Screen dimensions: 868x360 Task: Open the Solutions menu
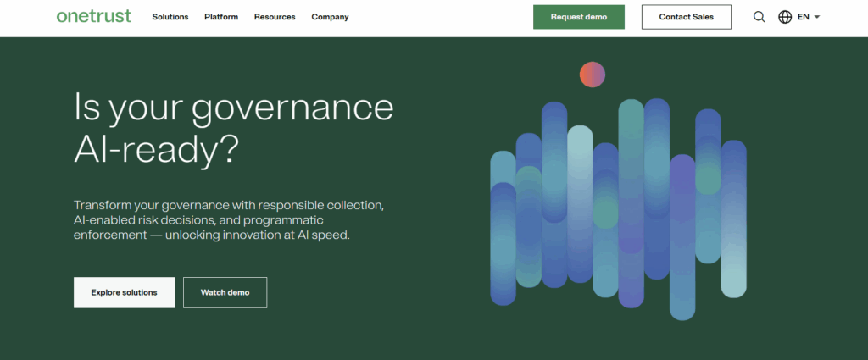[x=170, y=17]
